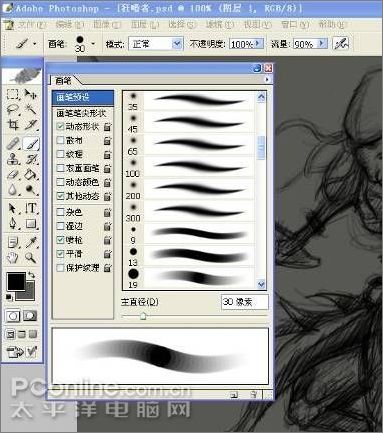The width and height of the screenshot is (383, 433).
Task: Select the 画笔 panel tab
Action: (x=63, y=80)
